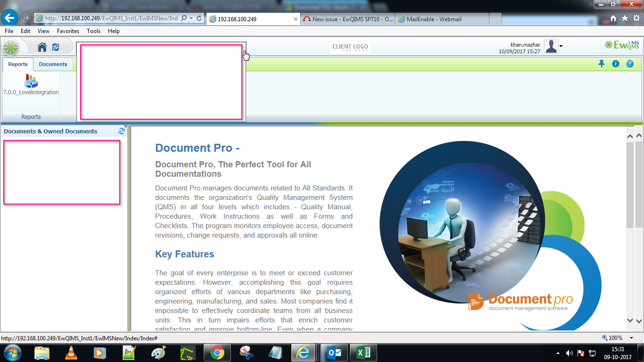Viewport: 644px width, 362px height.
Task: Open Internet Explorer home icon
Action: 613,18
